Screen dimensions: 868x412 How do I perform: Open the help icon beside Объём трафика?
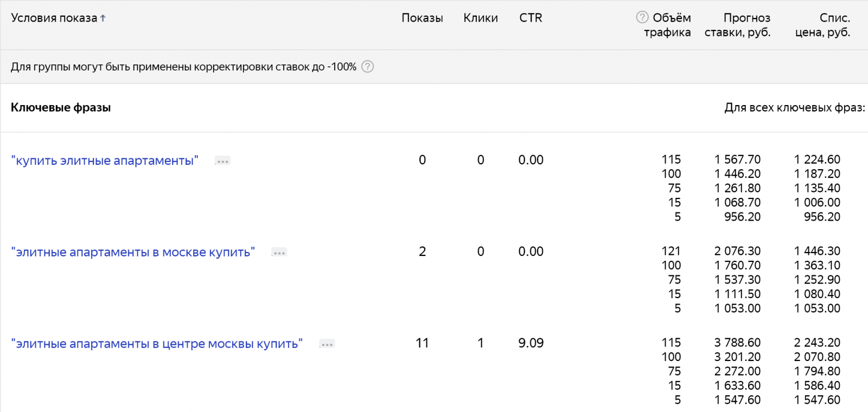(x=642, y=17)
